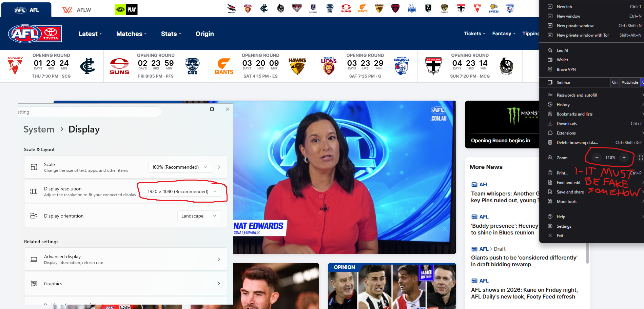Click the GWS Giants logo in the top club strip
The height and width of the screenshot is (309, 644).
click(363, 8)
